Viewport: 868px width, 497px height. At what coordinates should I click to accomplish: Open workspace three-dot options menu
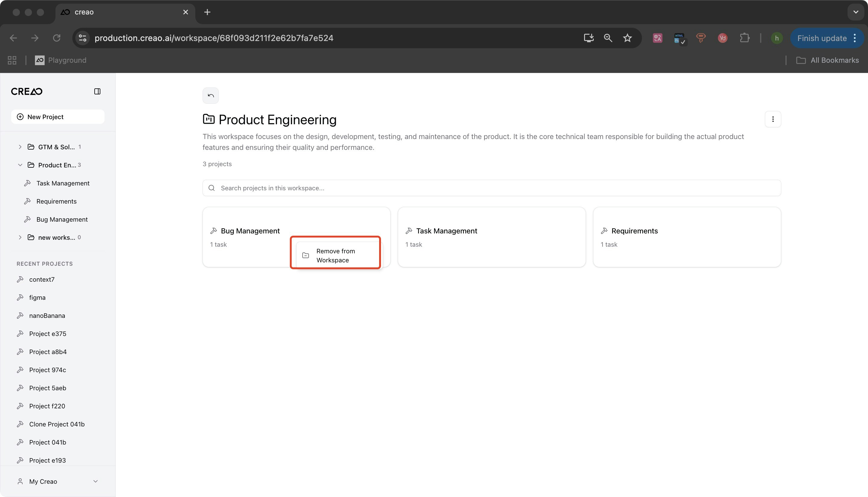tap(772, 119)
